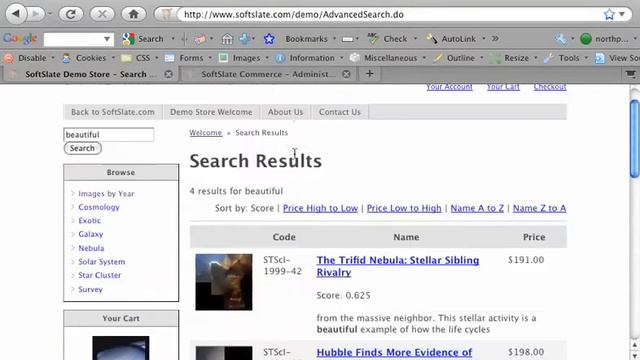640x360 pixels.
Task: Click the Cookies person icon
Action: coord(66,58)
